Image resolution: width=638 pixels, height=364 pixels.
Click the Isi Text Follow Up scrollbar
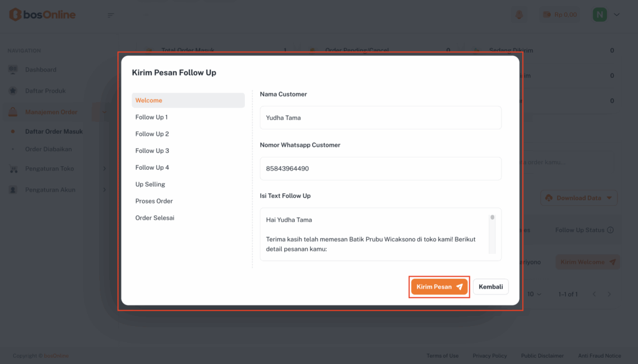[x=492, y=233]
